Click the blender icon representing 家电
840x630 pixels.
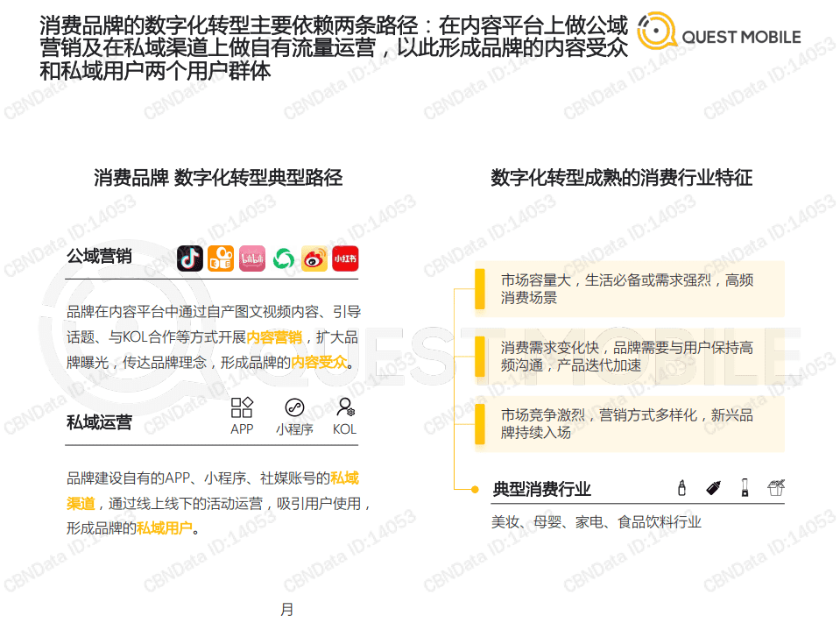744,487
